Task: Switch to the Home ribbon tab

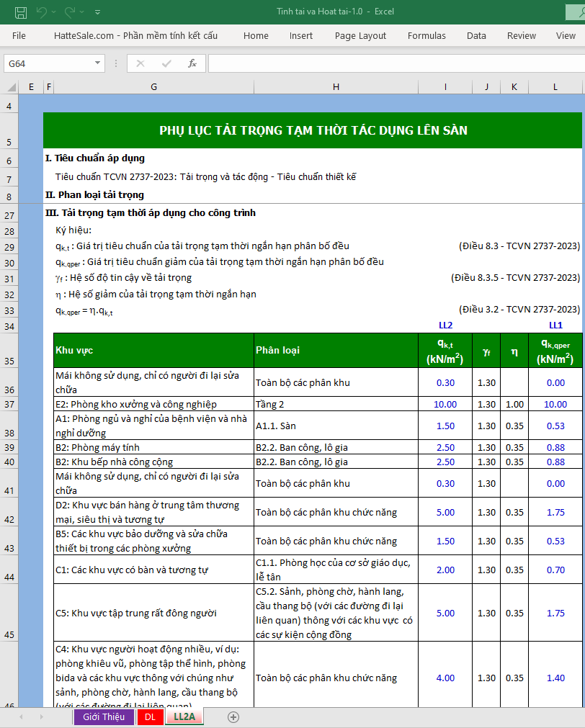Action: 256,36
